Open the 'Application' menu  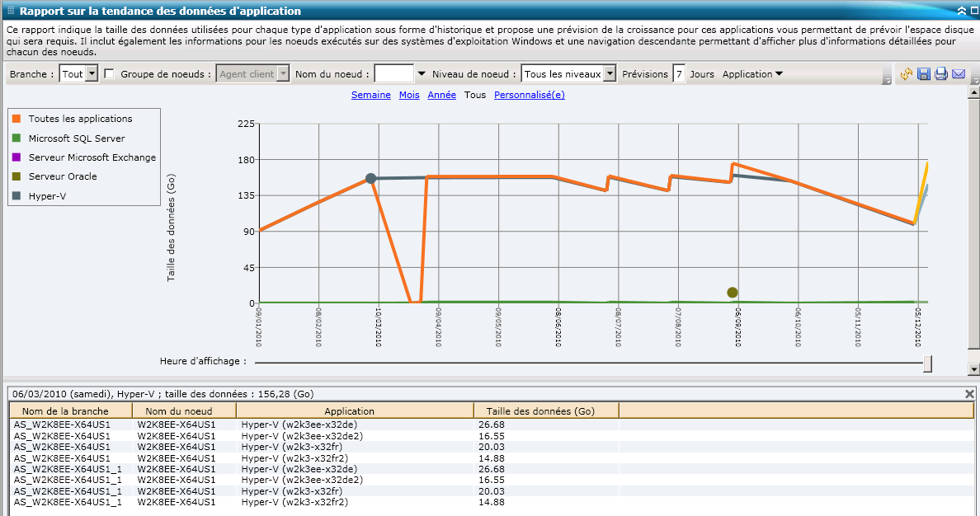tap(749, 73)
